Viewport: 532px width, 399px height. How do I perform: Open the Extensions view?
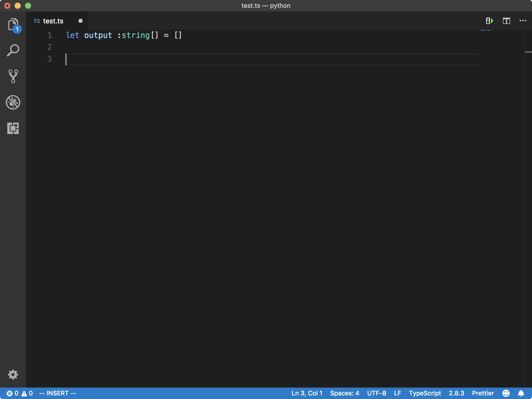13,128
